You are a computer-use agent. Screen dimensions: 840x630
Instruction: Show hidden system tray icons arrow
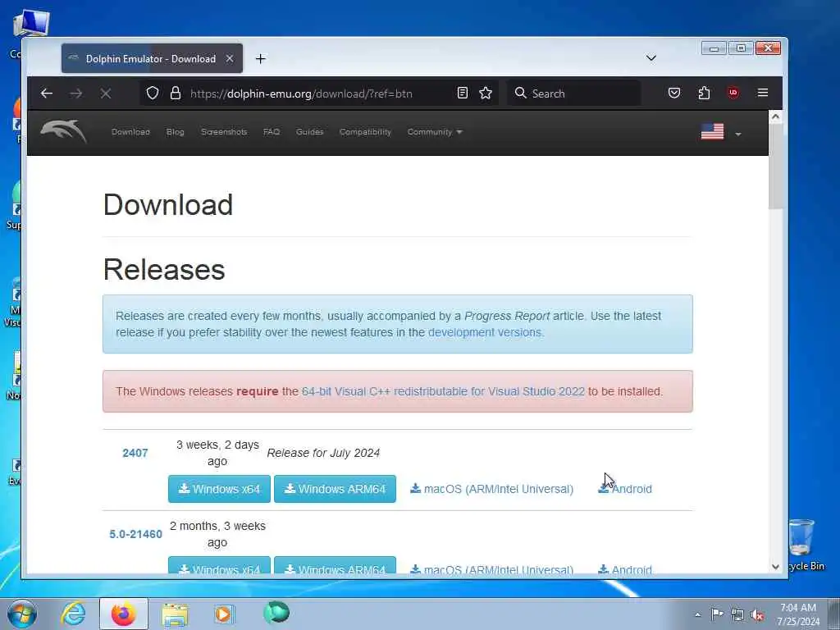(x=697, y=614)
